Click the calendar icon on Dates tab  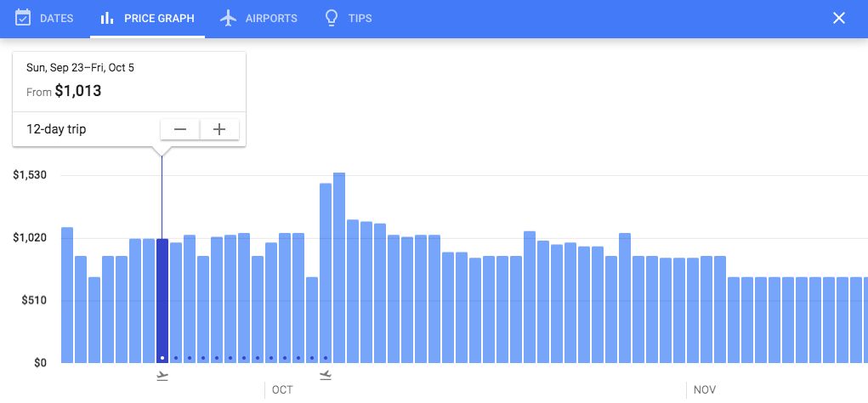(x=23, y=18)
